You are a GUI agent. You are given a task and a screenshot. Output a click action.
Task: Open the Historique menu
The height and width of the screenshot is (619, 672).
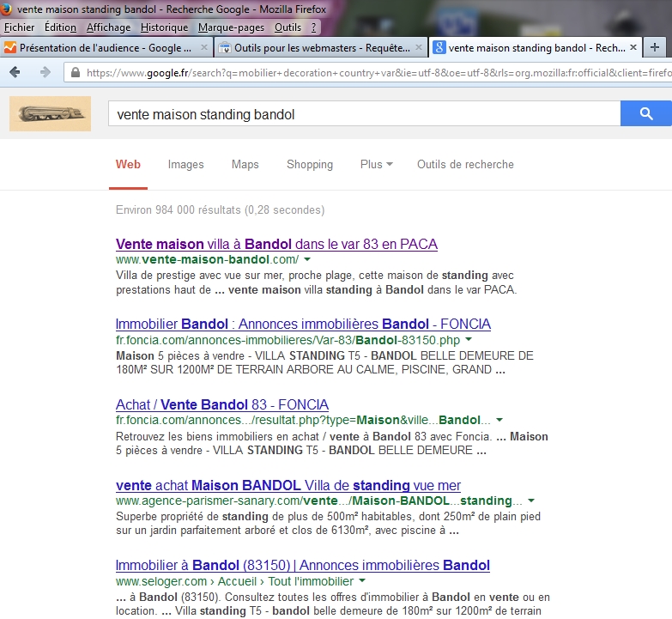click(x=164, y=27)
